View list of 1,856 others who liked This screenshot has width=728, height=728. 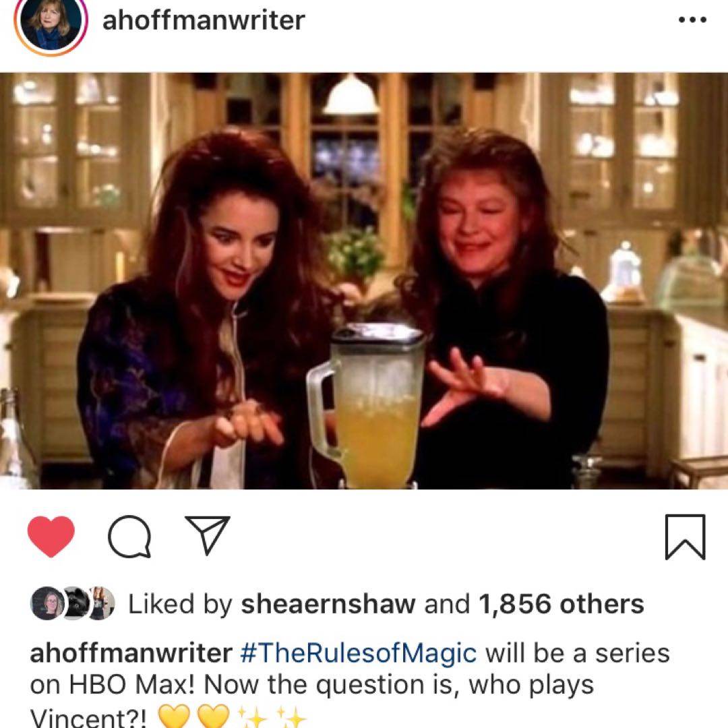[x=562, y=604]
